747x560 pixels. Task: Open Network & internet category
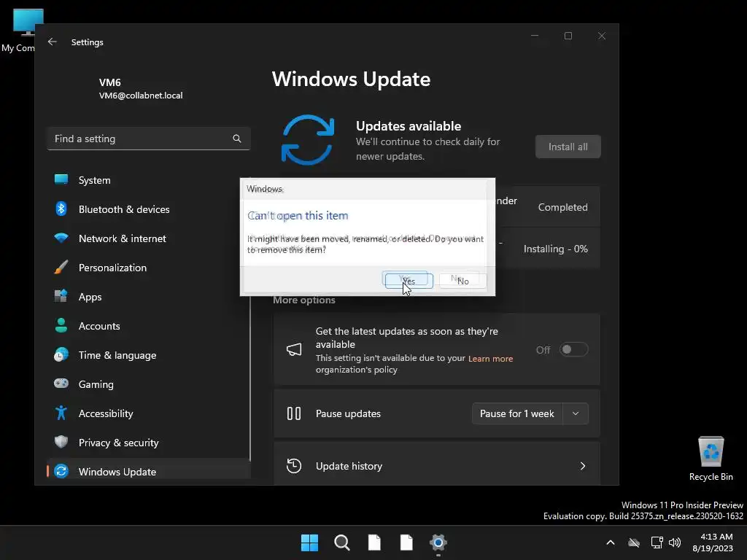pos(149,238)
